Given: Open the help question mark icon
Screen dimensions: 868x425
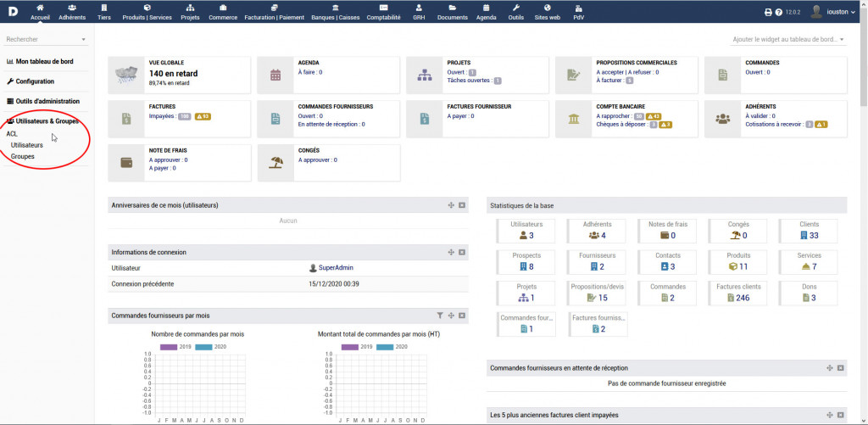Looking at the screenshot, I should [778, 13].
